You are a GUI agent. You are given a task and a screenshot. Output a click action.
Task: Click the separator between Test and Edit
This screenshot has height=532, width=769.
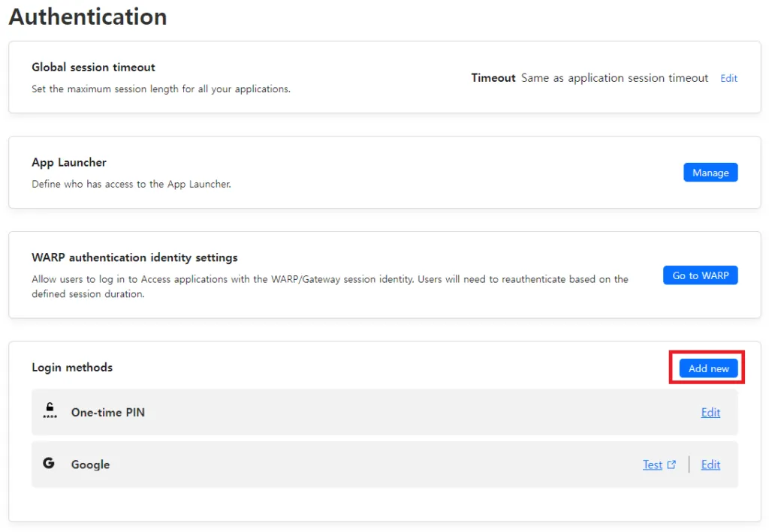(x=688, y=464)
